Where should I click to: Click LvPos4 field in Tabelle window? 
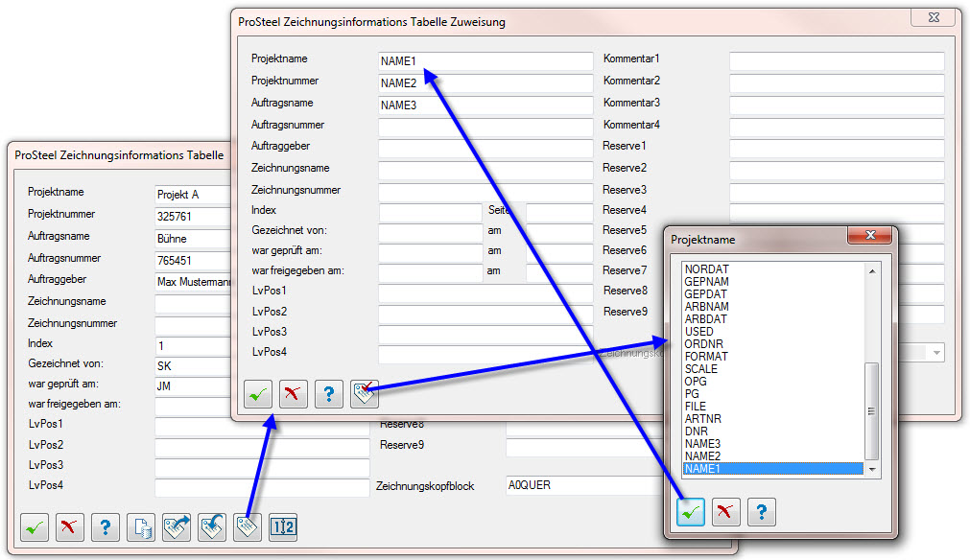(x=262, y=488)
